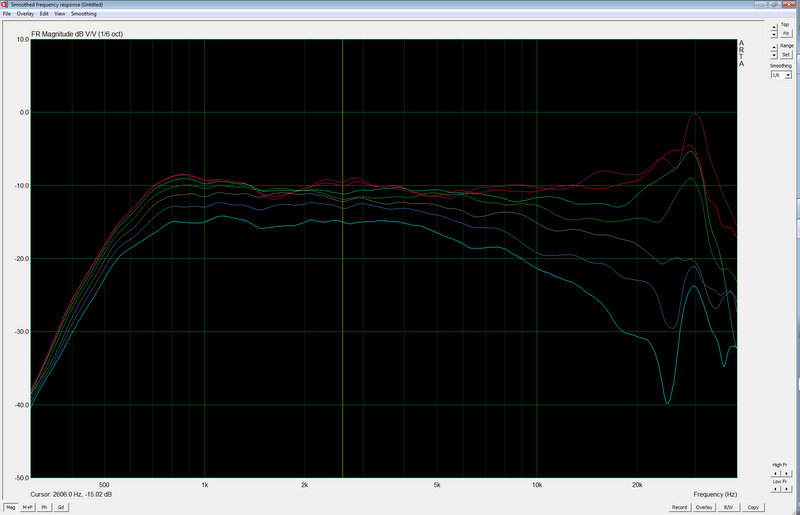Switch to Gd group delay view
Image resolution: width=800 pixels, height=515 pixels.
point(61,507)
